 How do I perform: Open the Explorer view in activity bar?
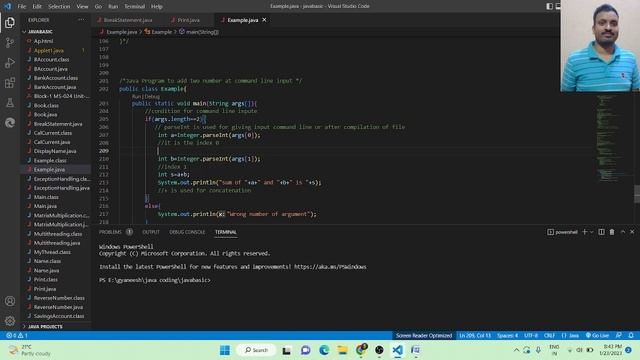[10, 22]
